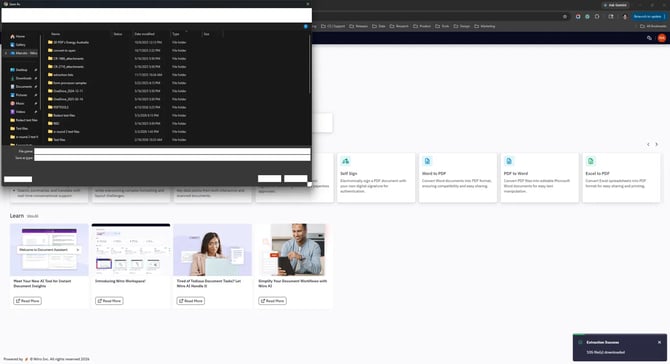Viewport: 670px width, 364px height.
Task: Click the PDFTOOLS folder icon in file list
Action: point(50,107)
